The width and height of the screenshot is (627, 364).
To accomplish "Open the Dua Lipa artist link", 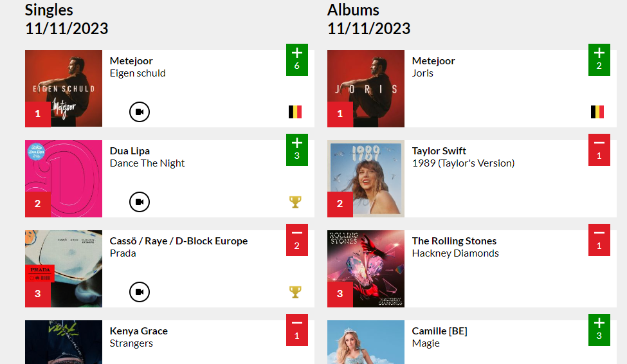I will pyautogui.click(x=130, y=150).
